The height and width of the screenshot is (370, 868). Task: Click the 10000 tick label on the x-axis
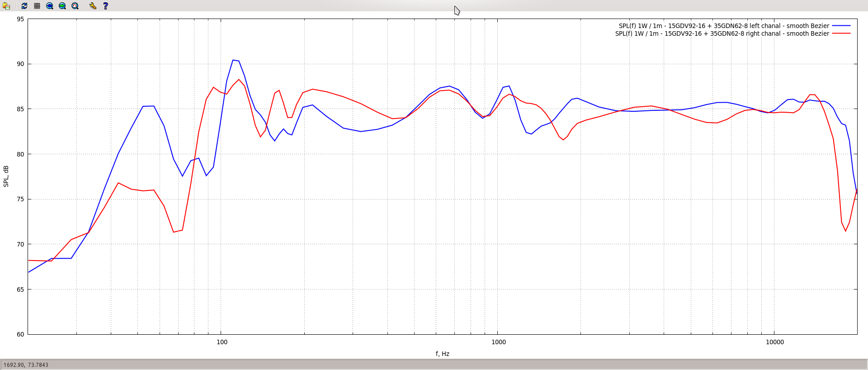[775, 342]
